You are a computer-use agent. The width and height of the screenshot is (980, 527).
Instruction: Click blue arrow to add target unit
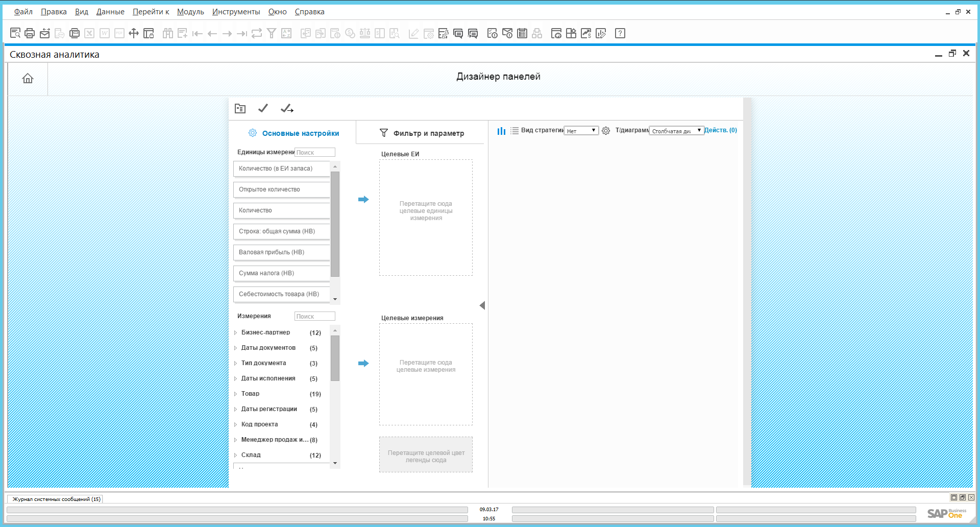coord(363,199)
